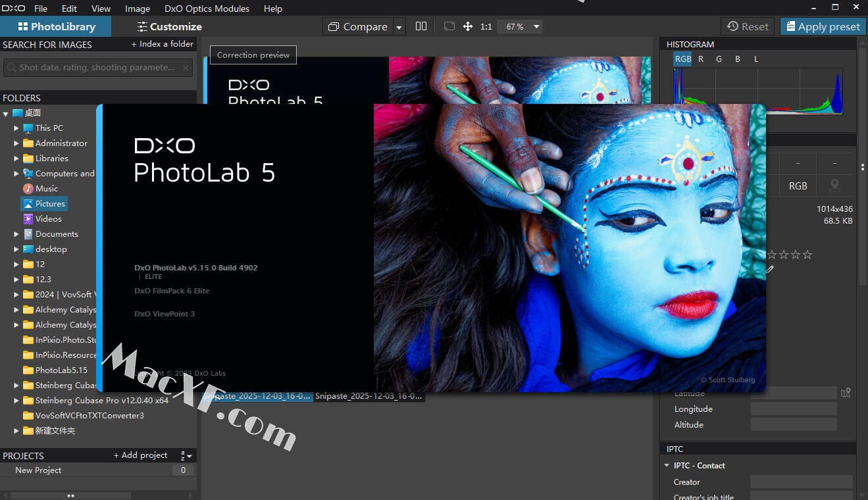Screen dimensions: 868x500
Task: Expand the Documents folder in the tree
Action: 16,234
